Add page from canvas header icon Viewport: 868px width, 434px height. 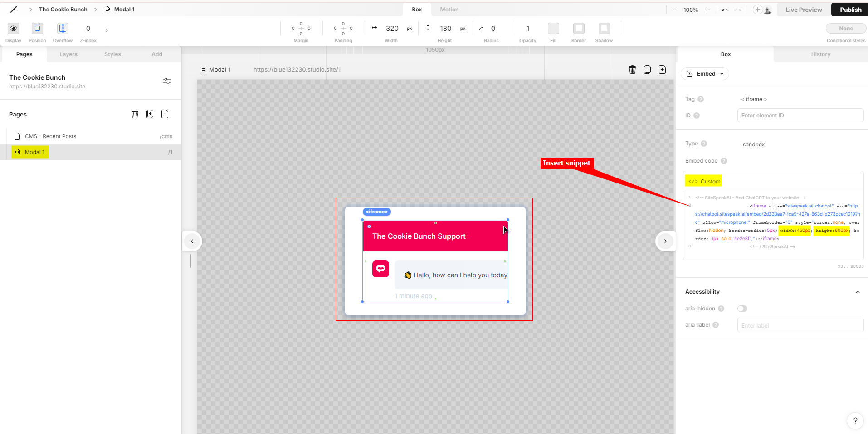(663, 69)
